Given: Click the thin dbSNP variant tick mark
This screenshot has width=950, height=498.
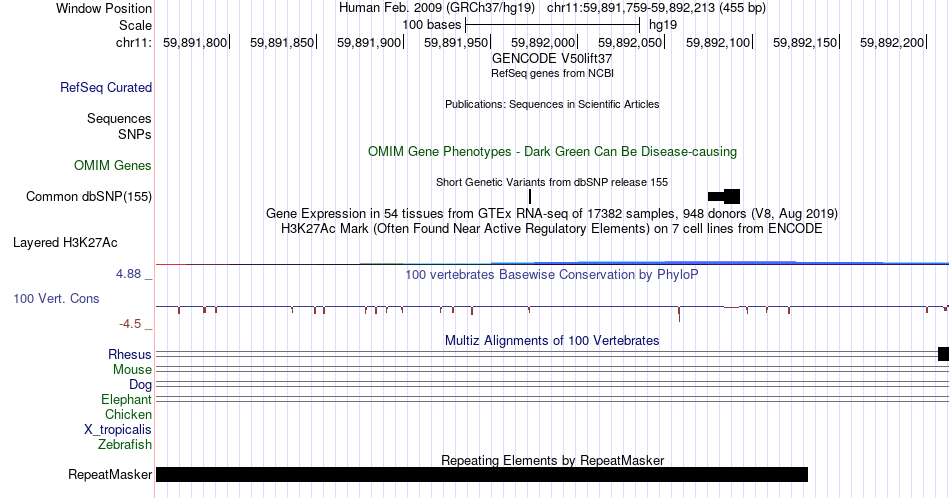Looking at the screenshot, I should click(530, 196).
